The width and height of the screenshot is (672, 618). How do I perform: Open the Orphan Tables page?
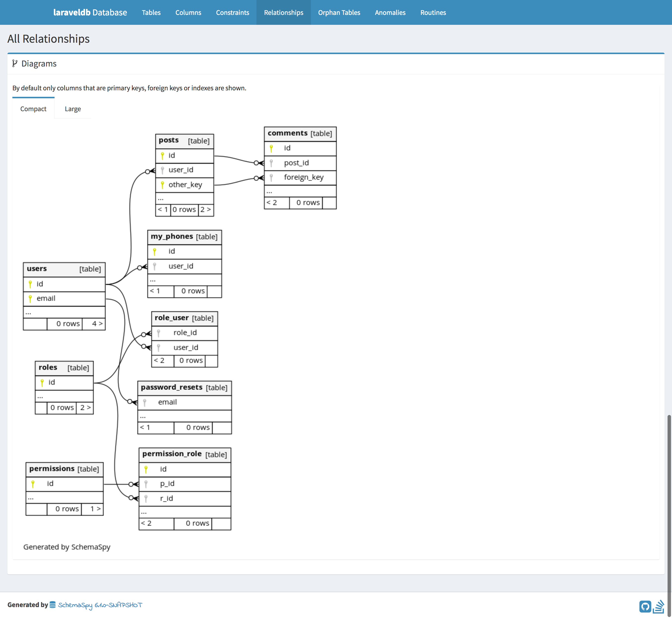(x=339, y=12)
